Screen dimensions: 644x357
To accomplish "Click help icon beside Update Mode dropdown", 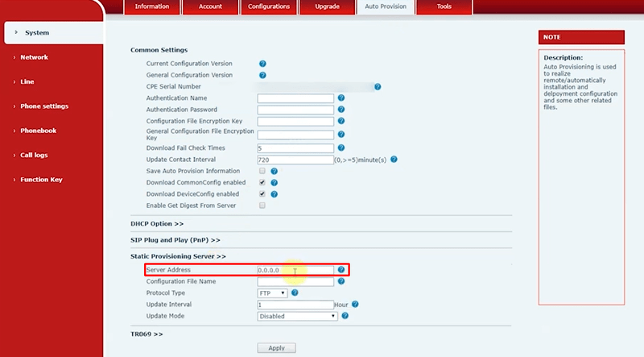I will [345, 317].
